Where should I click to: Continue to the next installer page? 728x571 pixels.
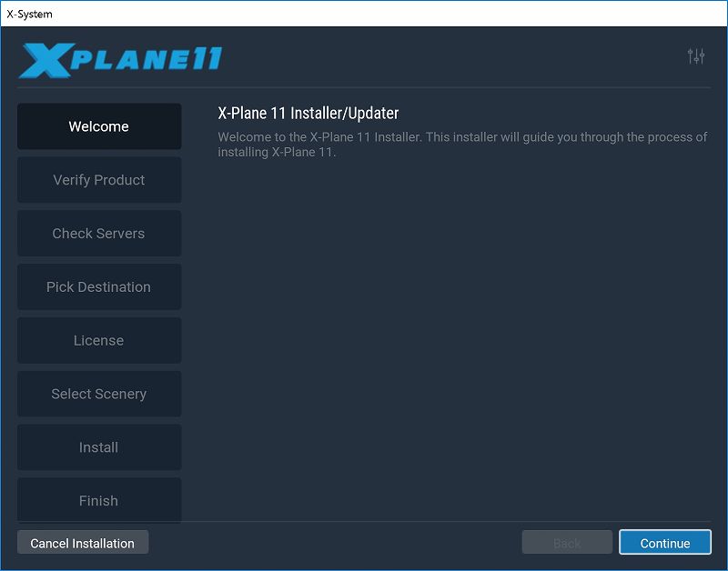(x=665, y=542)
